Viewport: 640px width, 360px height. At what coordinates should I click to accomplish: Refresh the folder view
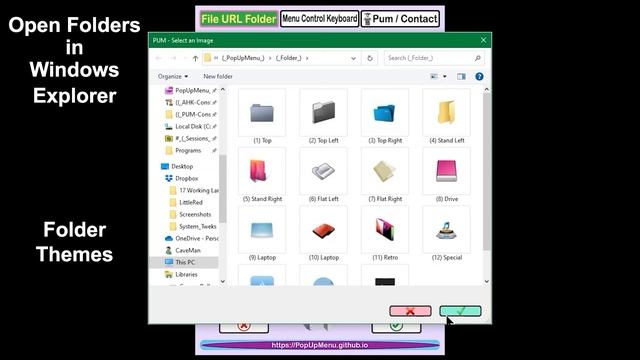point(370,58)
